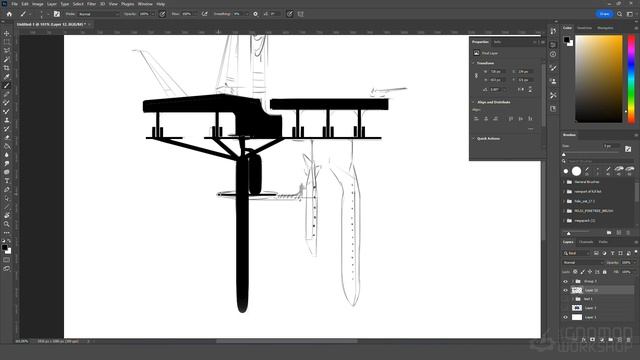
Task: Enable airbrush build-up icon
Action: tap(205, 14)
